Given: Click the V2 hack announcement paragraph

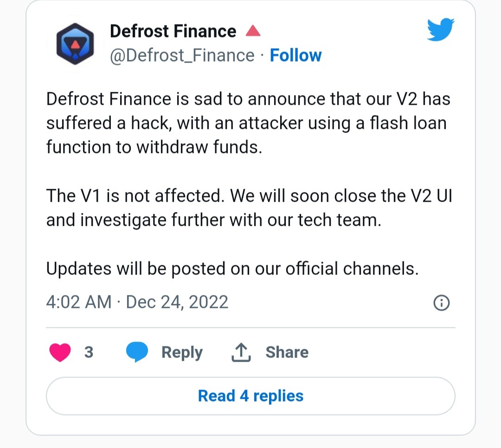Looking at the screenshot, I should (248, 123).
